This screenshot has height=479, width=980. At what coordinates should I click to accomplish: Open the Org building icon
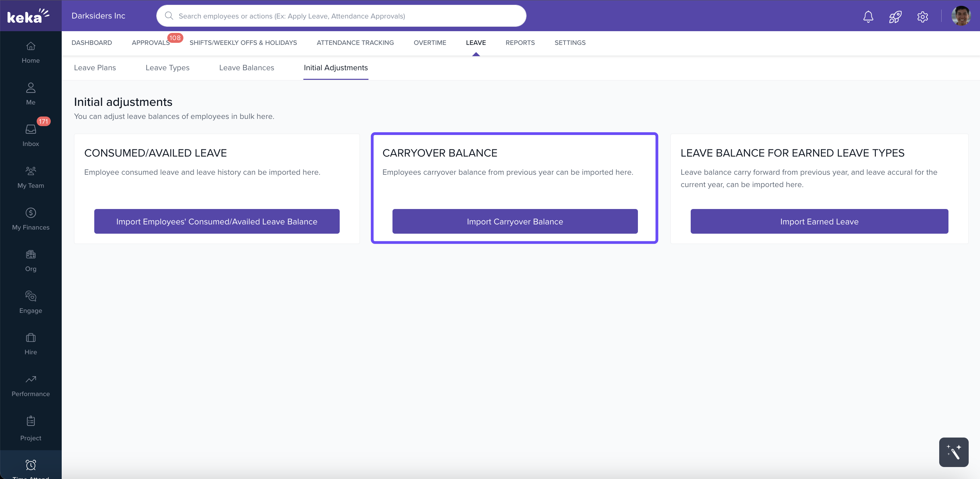tap(31, 255)
